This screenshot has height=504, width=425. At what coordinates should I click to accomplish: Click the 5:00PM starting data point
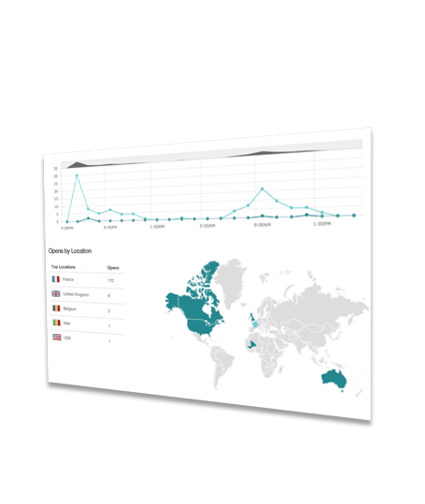67,222
